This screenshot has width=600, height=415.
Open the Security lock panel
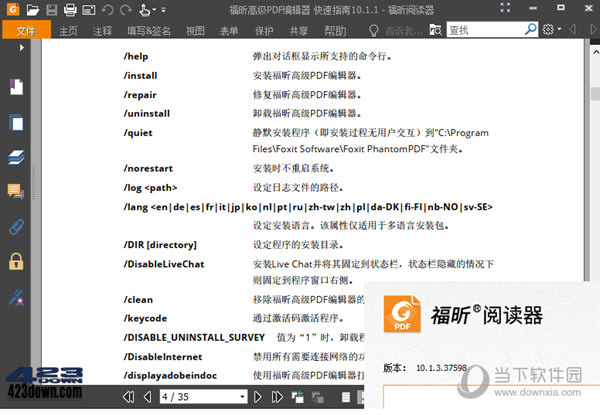click(16, 261)
